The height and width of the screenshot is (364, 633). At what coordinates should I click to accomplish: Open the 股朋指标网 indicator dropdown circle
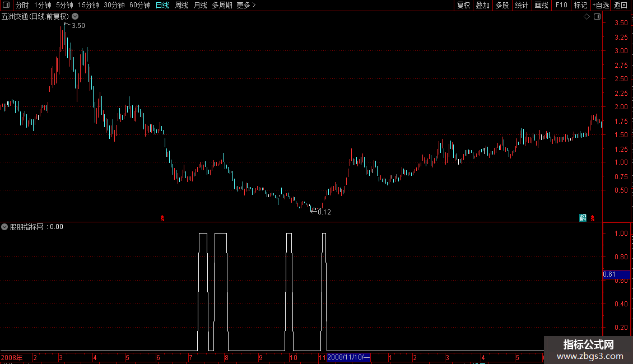coord(4,227)
